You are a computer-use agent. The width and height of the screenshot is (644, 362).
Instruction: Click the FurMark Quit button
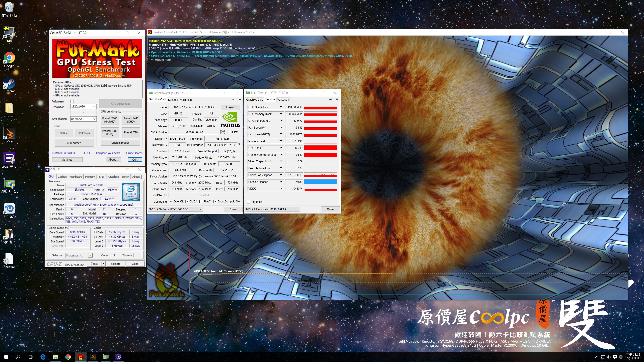click(135, 160)
